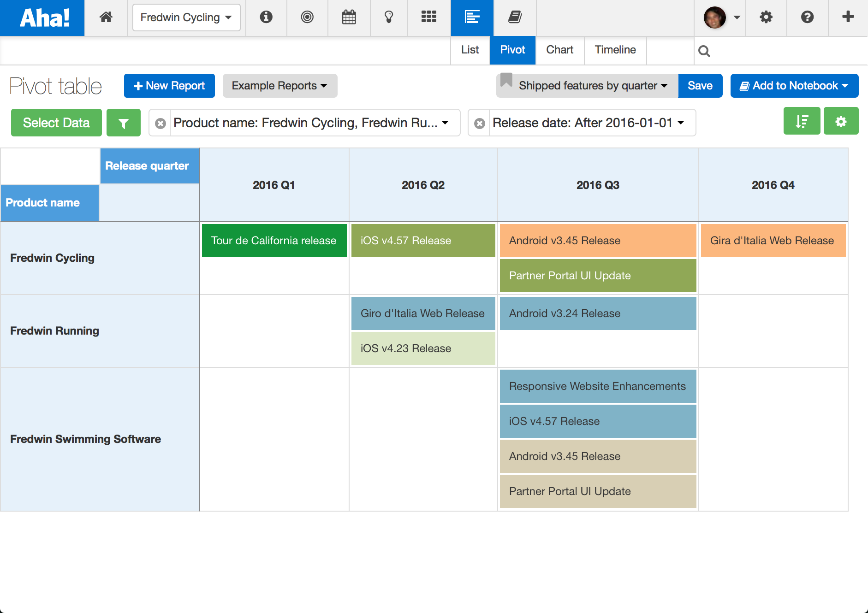868x613 pixels.
Task: Open Fredwin Swimming's iOS v4.57 Release card
Action: pos(598,421)
